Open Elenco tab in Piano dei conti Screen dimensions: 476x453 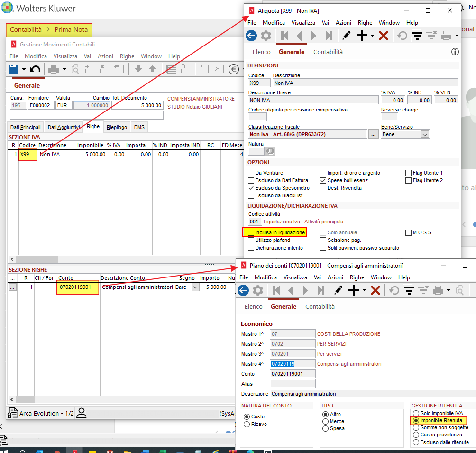(x=254, y=307)
